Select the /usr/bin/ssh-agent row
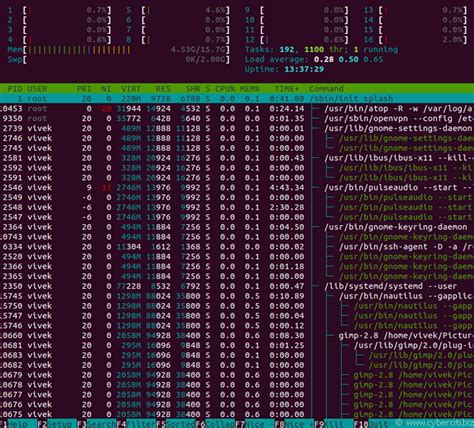 click(237, 247)
